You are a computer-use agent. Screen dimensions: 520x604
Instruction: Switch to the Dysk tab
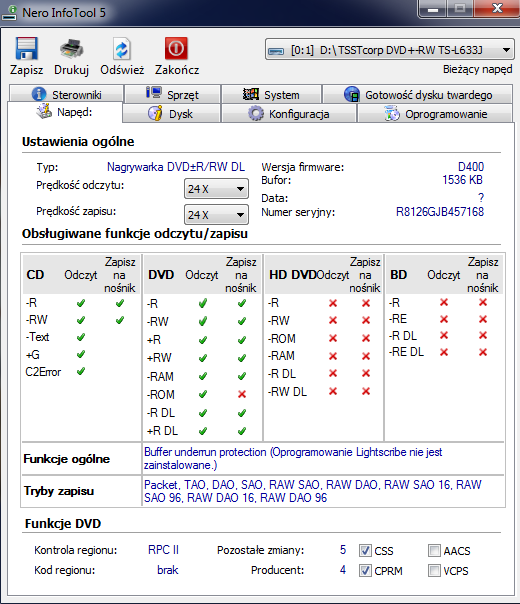pos(171,114)
